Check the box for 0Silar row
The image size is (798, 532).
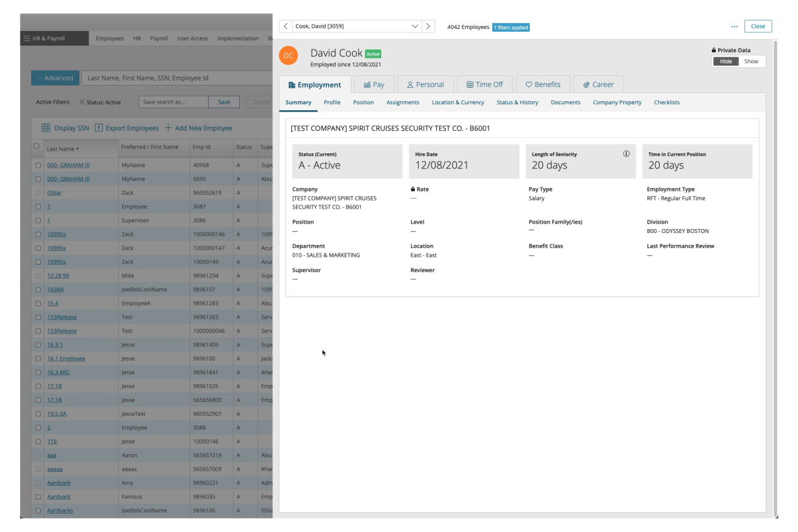click(38, 193)
